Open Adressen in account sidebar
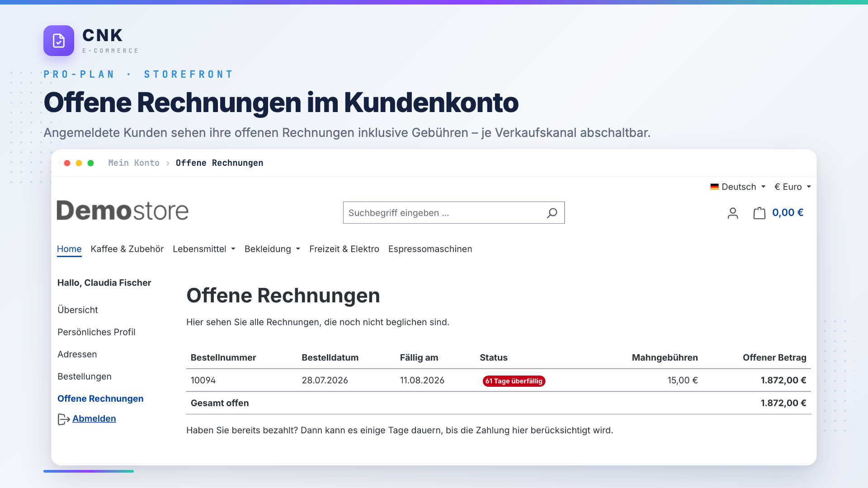868x488 pixels. point(77,354)
